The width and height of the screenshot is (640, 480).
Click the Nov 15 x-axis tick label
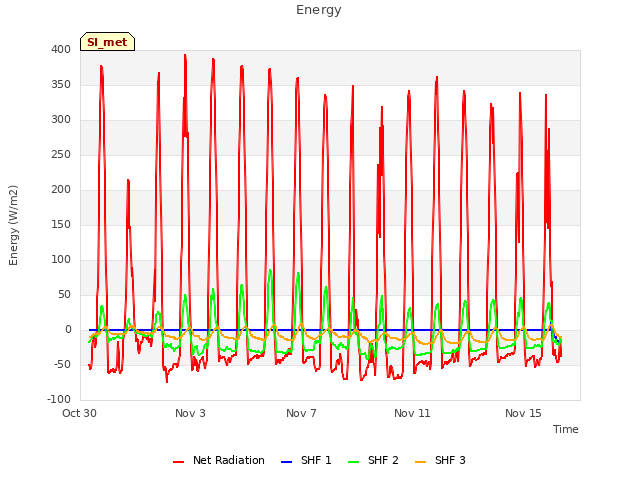click(x=523, y=413)
